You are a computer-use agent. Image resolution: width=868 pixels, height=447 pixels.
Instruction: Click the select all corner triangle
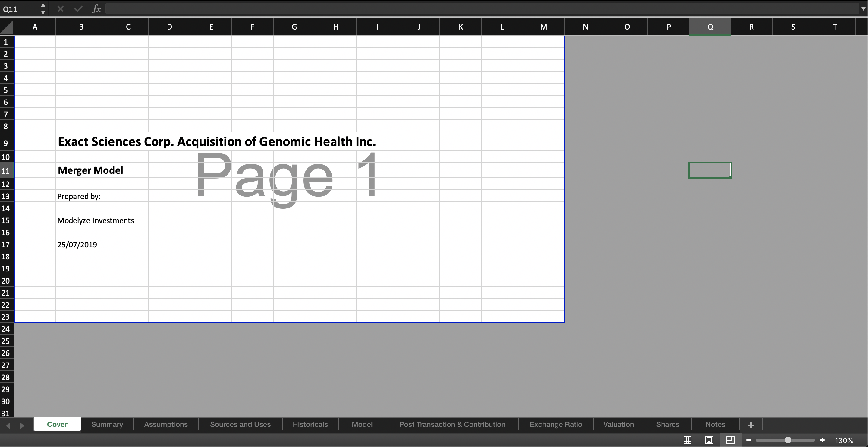pos(7,27)
